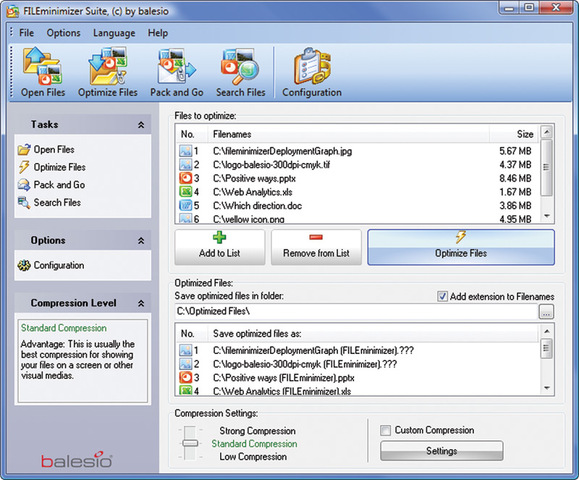Viewport: 579px width, 480px height.
Task: Launch Pack and Go from toolbar
Action: 177,72
